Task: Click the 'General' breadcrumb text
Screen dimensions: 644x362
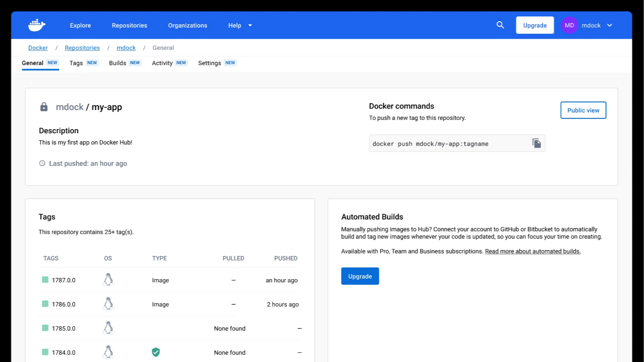Action: tap(163, 48)
